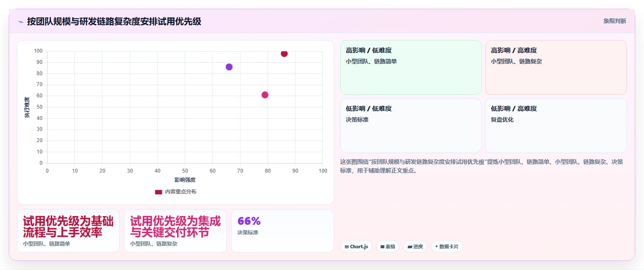Click the pink scatter data point near 61
The height and width of the screenshot is (270, 644).
[265, 95]
